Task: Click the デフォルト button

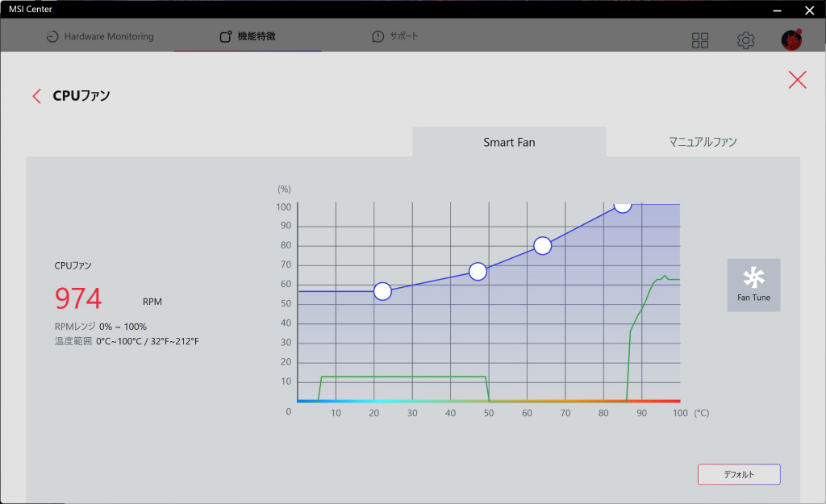Action: [739, 474]
